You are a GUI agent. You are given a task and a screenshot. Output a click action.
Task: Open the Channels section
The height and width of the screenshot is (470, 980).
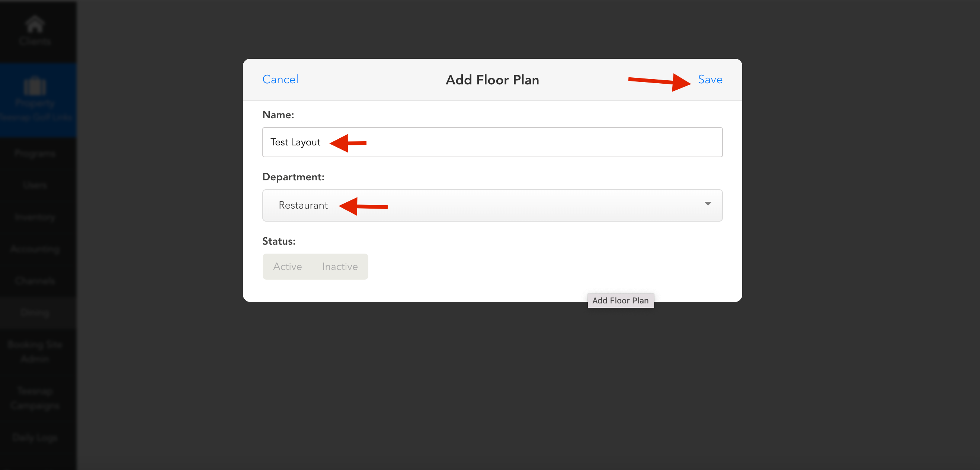click(35, 281)
